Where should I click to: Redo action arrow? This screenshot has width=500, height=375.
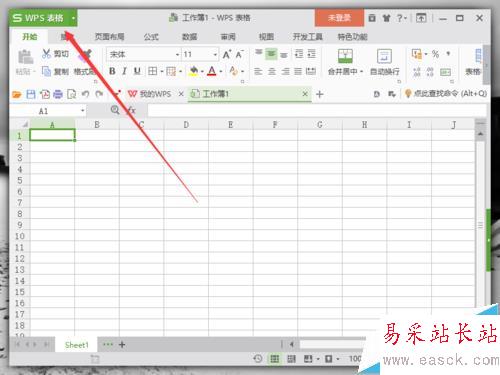coord(99,94)
